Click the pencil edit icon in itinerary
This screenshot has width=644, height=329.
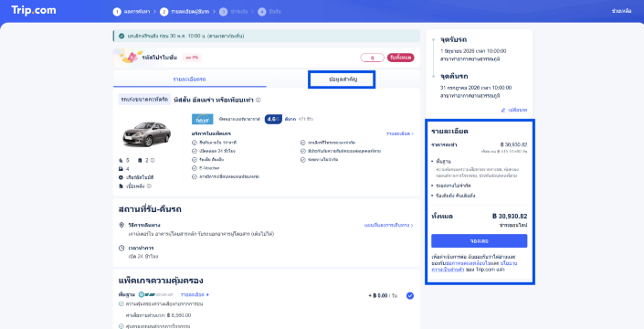coord(503,110)
